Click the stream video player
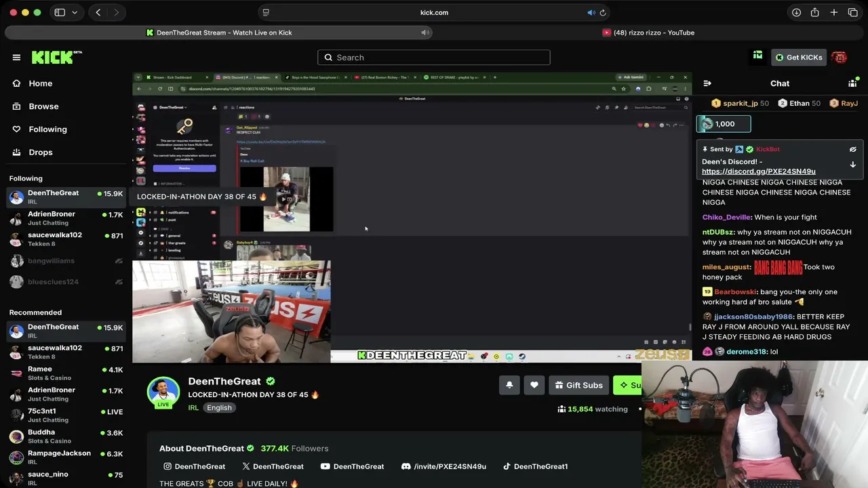The height and width of the screenshot is (488, 868). [412, 218]
